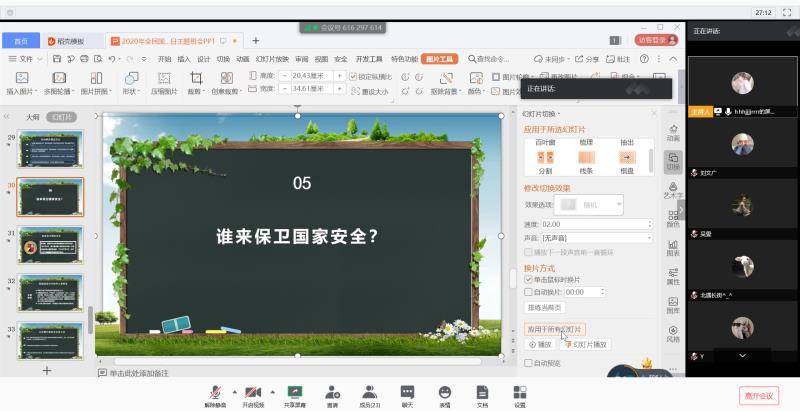Viewport: 800px width, 411px height.
Task: Click the 离开会议 leave meeting button
Action: 758,395
